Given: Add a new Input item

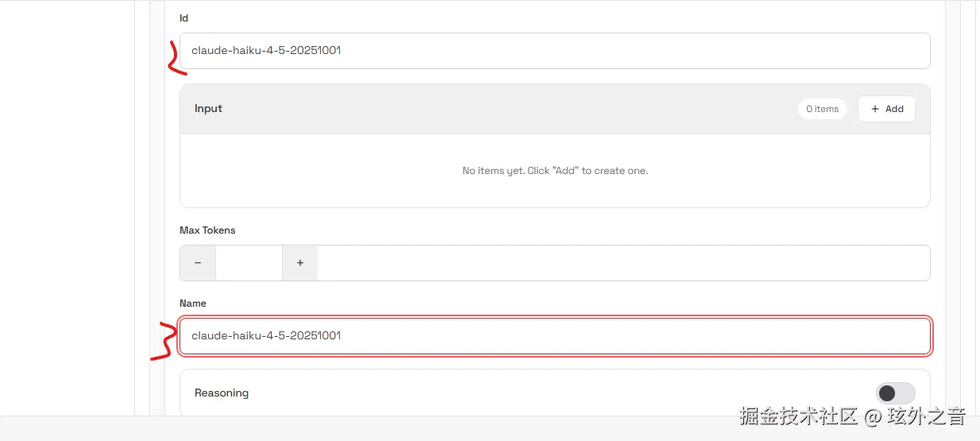Looking at the screenshot, I should coord(886,109).
